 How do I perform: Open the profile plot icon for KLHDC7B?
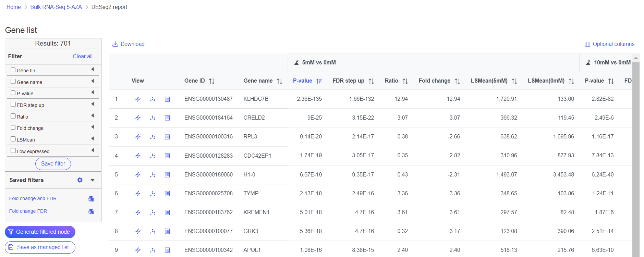point(138,99)
